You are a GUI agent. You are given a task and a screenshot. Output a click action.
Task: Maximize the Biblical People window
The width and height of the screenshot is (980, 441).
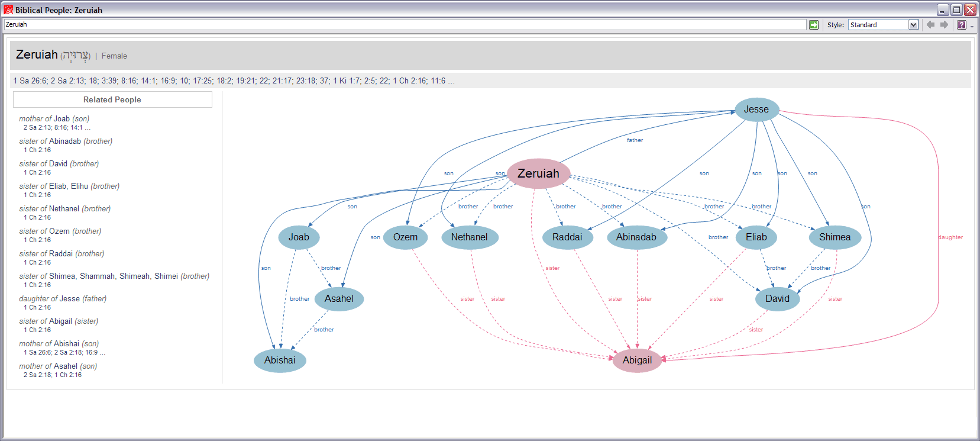click(956, 9)
